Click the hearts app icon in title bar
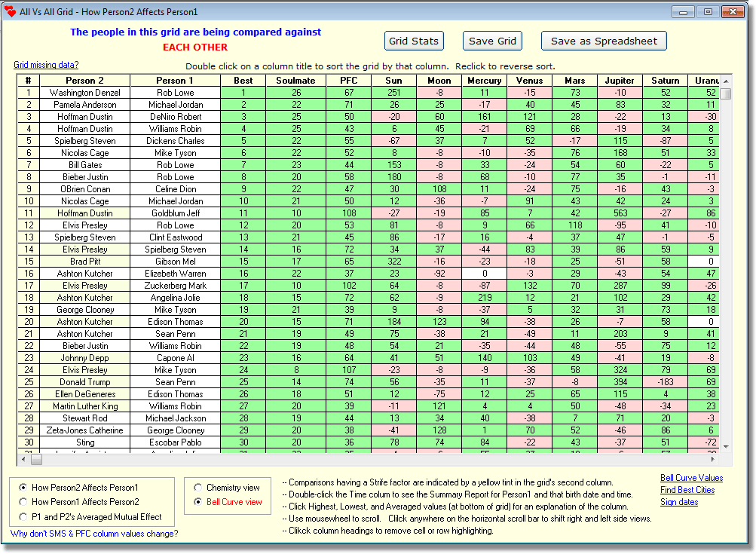The width and height of the screenshot is (756, 554). click(10, 11)
